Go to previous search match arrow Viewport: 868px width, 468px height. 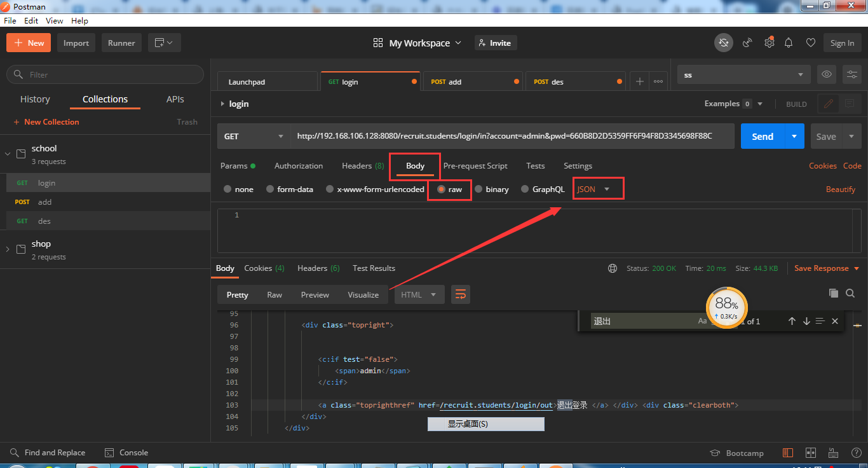(x=792, y=321)
